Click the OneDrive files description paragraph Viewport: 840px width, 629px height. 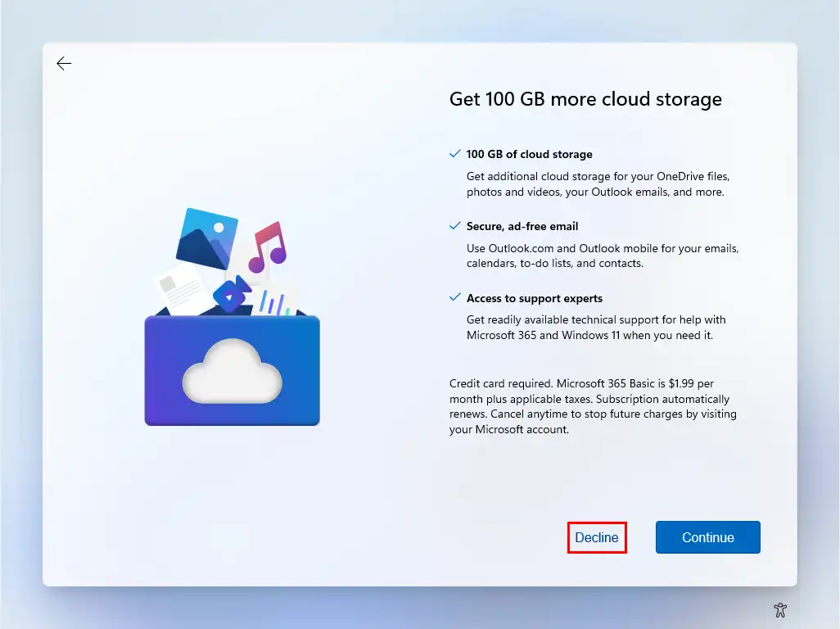coord(598,183)
